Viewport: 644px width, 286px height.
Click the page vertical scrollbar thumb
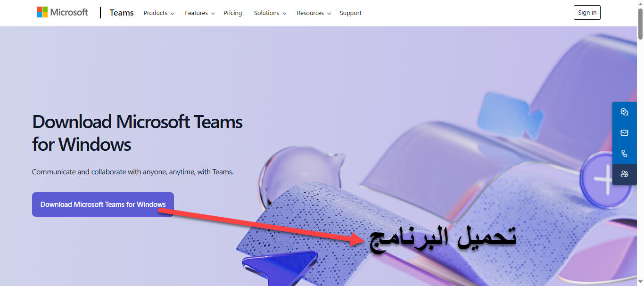(640, 24)
